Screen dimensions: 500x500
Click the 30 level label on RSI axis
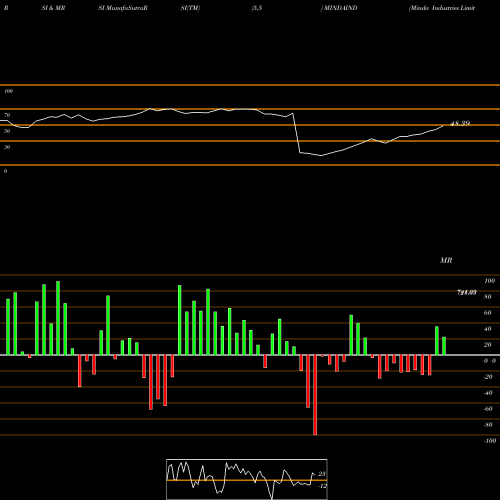(7, 147)
